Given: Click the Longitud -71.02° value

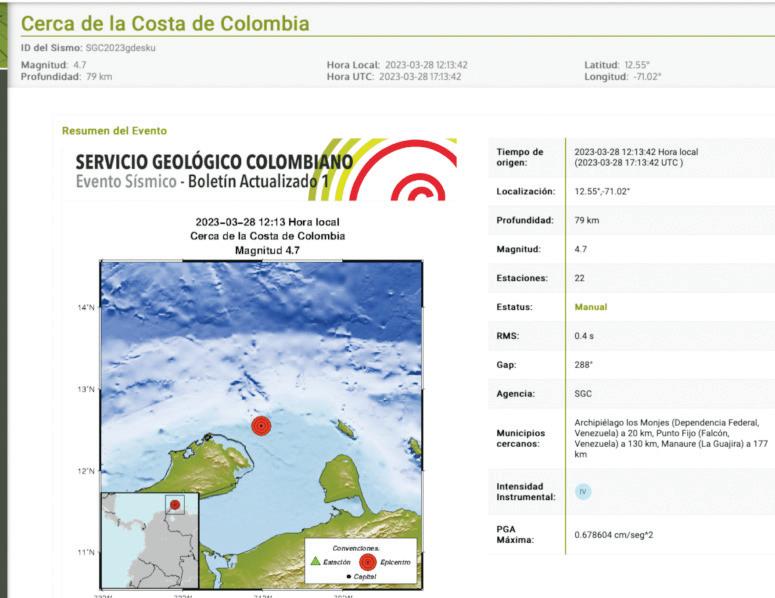Looking at the screenshot, I should click(647, 77).
